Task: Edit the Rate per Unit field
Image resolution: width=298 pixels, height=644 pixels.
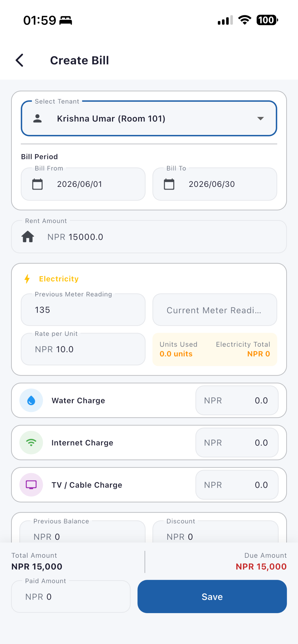Action: [83, 349]
